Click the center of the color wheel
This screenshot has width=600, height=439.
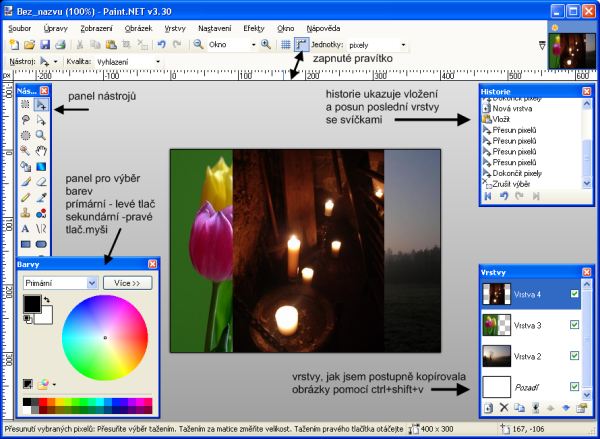(105, 338)
